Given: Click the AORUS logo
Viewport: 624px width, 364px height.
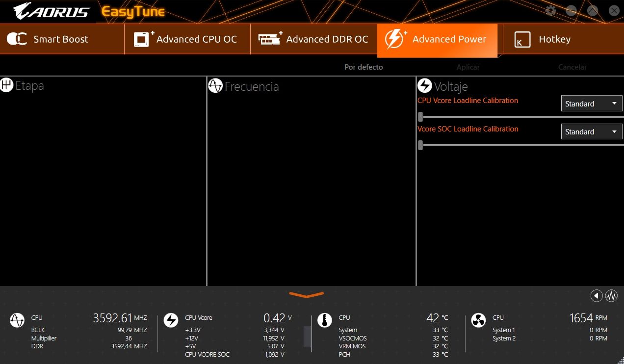Looking at the screenshot, I should pyautogui.click(x=51, y=12).
